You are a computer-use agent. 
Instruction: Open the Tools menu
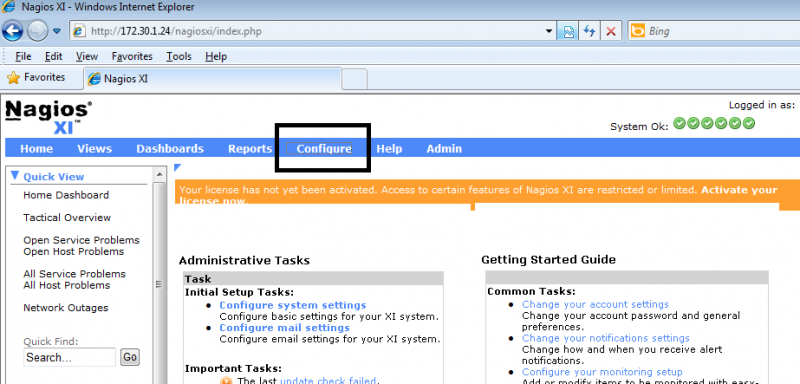click(179, 57)
